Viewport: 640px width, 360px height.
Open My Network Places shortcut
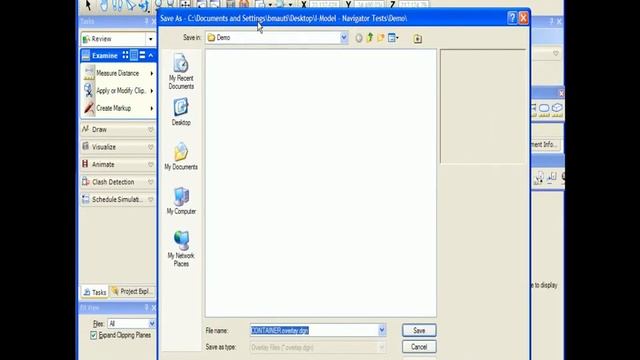tap(181, 249)
